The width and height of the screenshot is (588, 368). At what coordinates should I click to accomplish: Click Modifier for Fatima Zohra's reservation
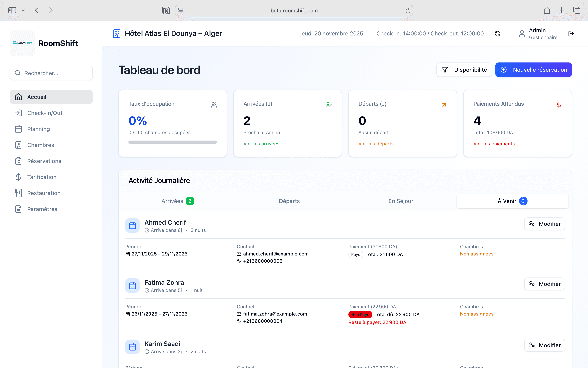coord(544,284)
